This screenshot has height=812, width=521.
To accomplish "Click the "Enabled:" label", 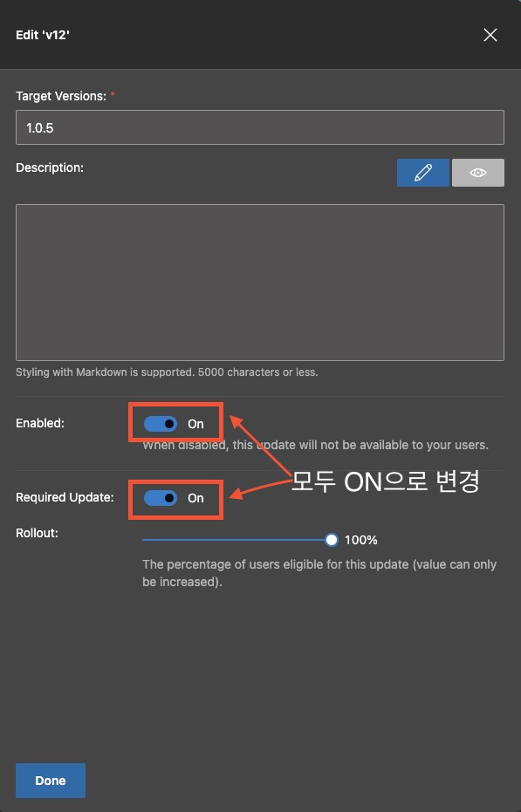I will pos(40,423).
